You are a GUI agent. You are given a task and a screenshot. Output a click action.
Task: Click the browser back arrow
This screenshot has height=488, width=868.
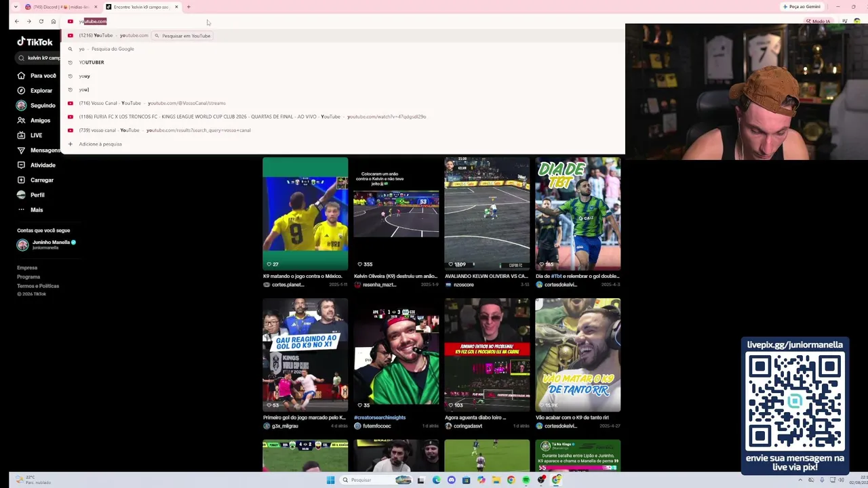coord(17,21)
